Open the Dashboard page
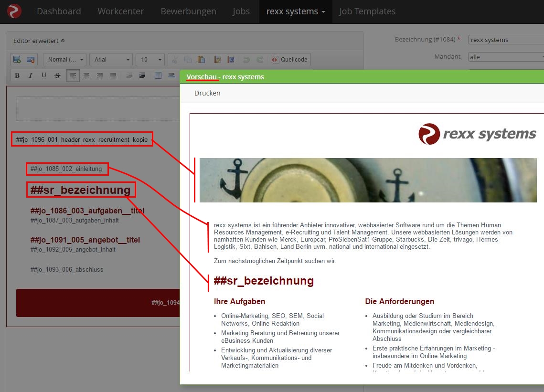Screen dimensions: 544x392 tap(59, 11)
